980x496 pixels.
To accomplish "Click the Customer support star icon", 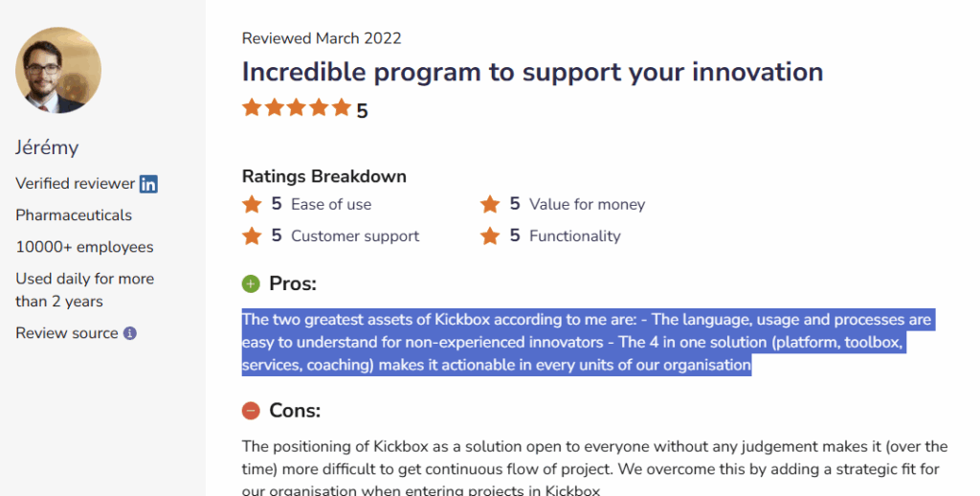I will (252, 236).
